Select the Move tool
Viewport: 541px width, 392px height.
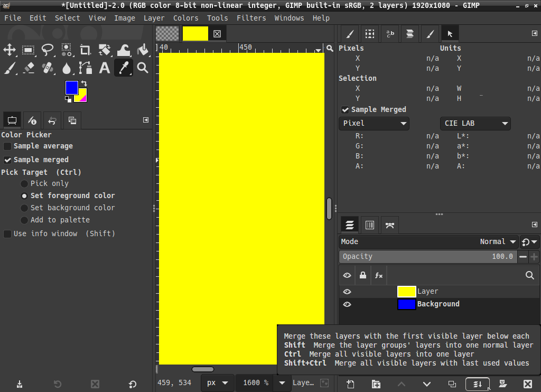(10, 50)
